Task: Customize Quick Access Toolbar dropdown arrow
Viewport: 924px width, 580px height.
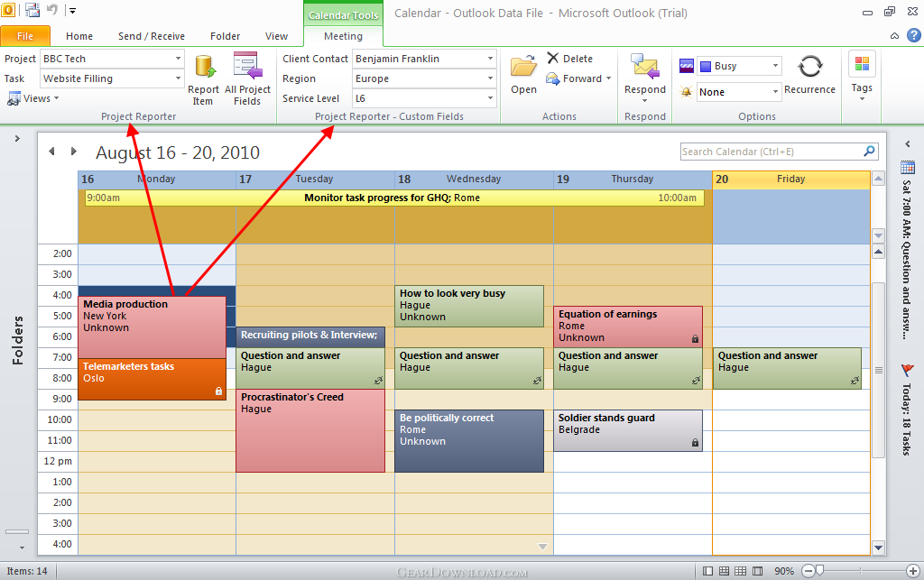Action: [x=72, y=10]
